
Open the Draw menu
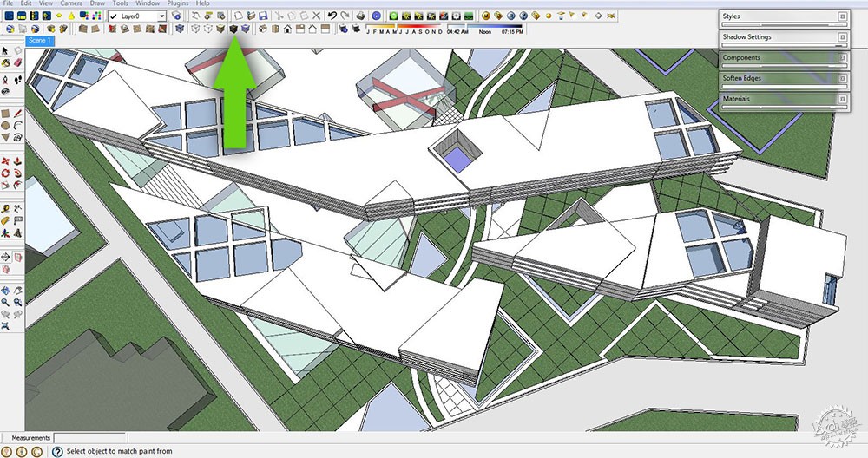click(x=97, y=3)
